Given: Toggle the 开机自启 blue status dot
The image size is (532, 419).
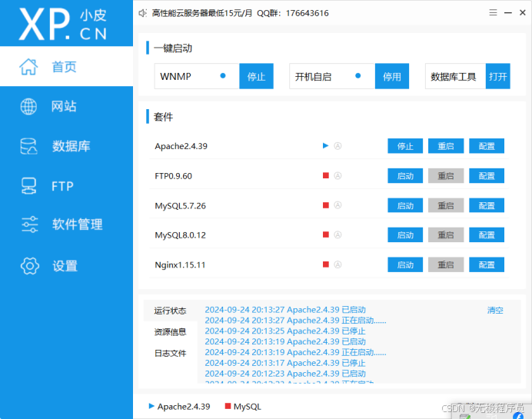Looking at the screenshot, I should pyautogui.click(x=358, y=75).
